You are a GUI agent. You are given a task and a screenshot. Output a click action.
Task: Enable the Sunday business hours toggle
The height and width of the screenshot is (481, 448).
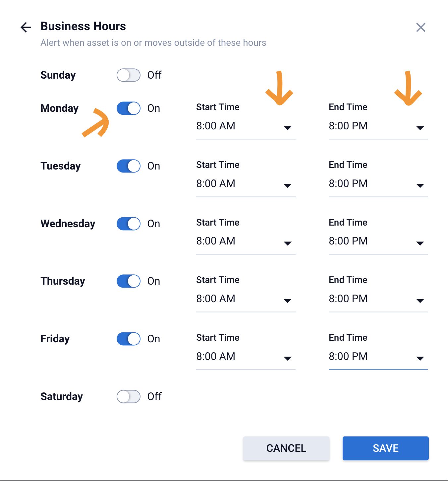(x=129, y=75)
